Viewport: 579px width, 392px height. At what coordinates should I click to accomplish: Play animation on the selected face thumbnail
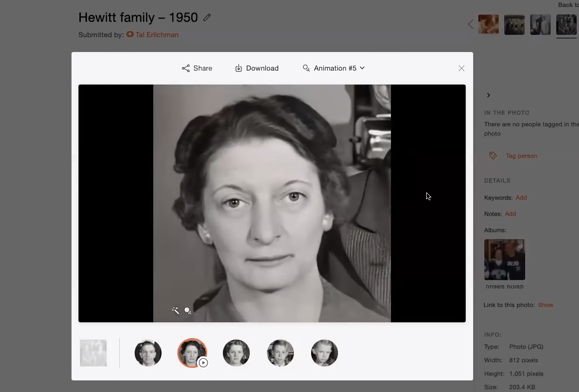[x=203, y=363]
